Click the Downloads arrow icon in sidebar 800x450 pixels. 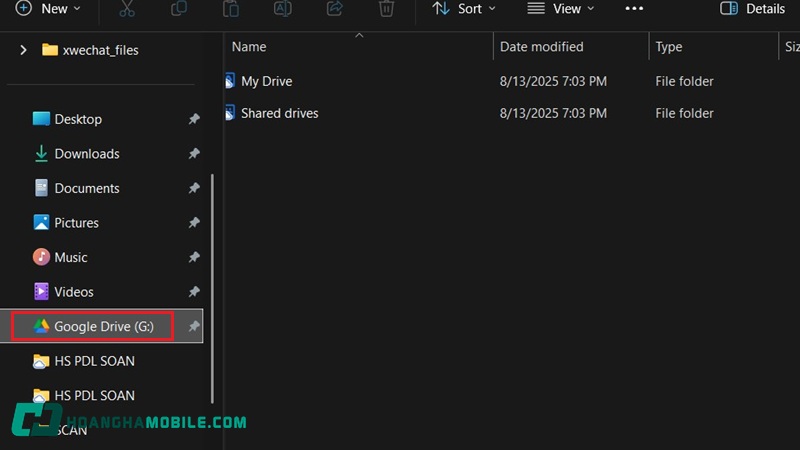coord(41,154)
